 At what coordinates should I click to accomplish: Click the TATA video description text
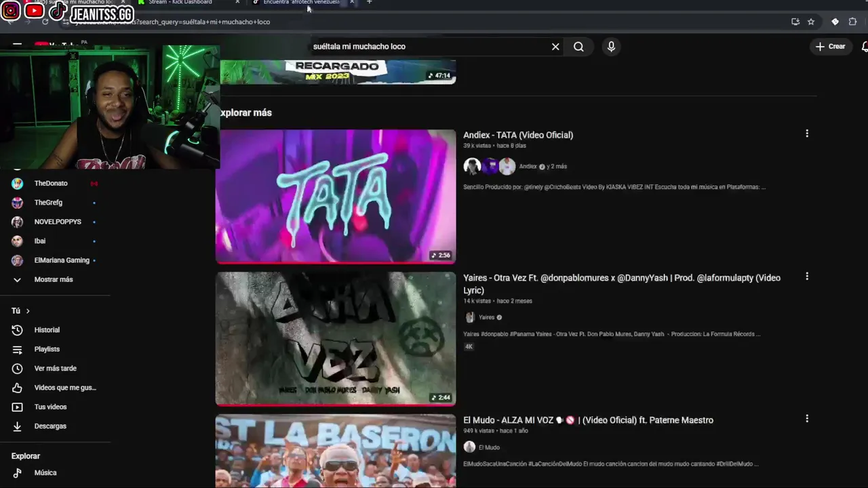pyautogui.click(x=614, y=187)
